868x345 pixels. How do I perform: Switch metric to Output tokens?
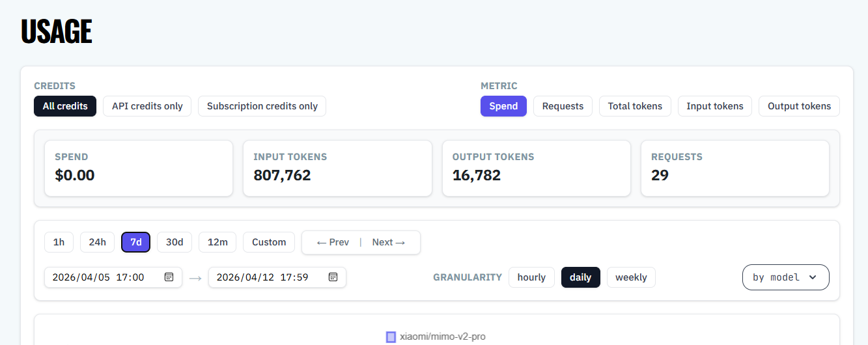[799, 106]
